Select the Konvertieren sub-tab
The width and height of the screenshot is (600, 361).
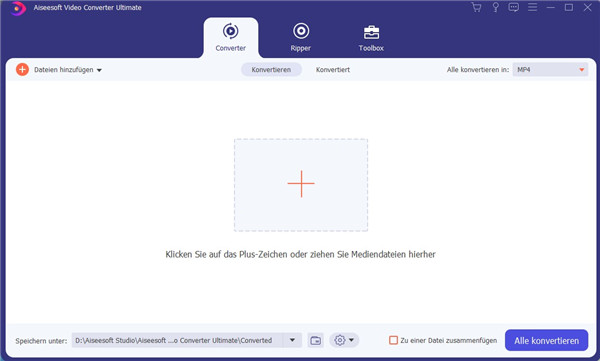[271, 70]
